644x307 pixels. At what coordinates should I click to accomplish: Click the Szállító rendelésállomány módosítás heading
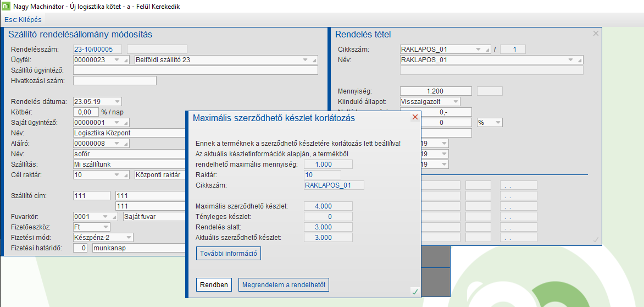pos(80,35)
